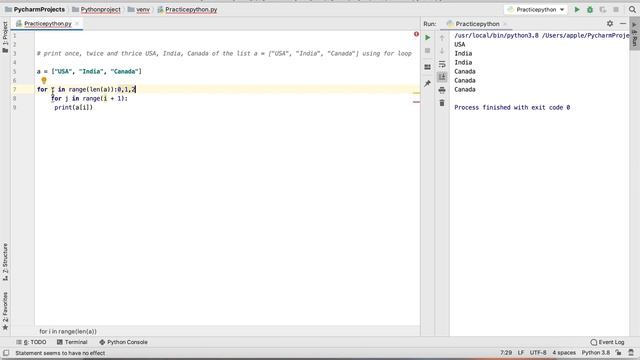Click the upper yellow warning stripe mark
Viewport: 640px width, 360px height.
coord(416,93)
